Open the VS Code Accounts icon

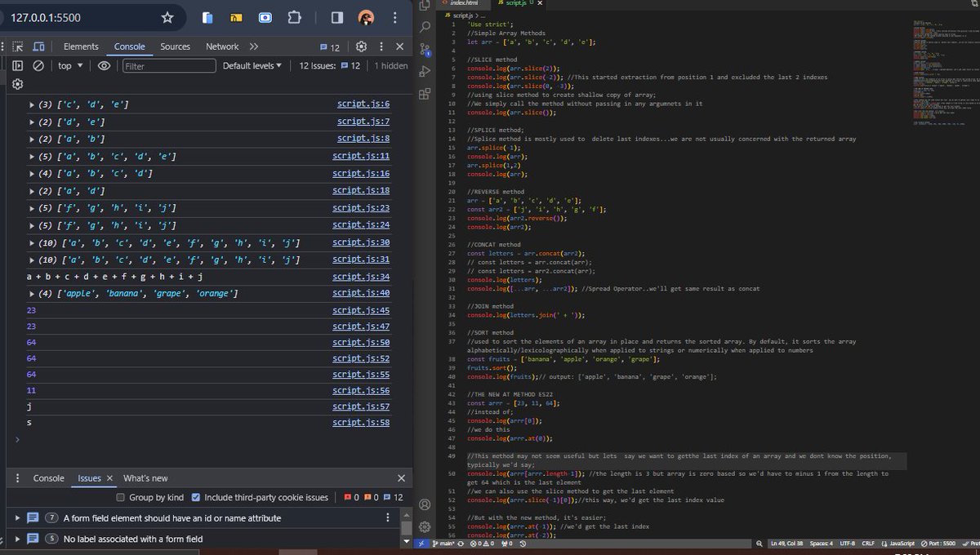[x=425, y=504]
